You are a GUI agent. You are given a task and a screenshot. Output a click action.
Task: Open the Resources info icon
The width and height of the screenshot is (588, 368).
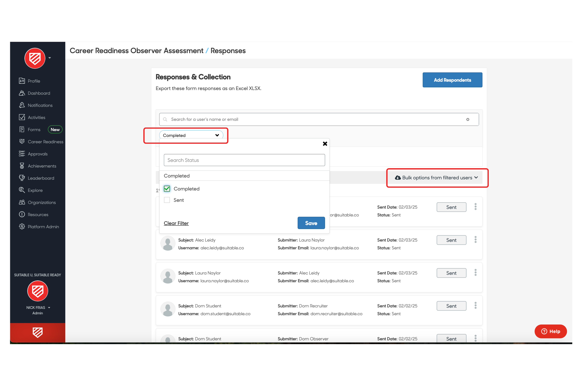(22, 214)
